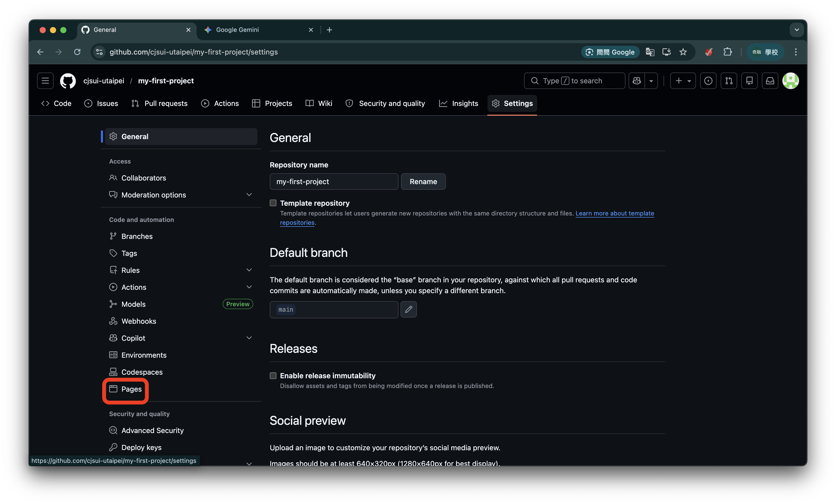This screenshot has height=504, width=836.
Task: Open the user avatar menu
Action: click(790, 81)
